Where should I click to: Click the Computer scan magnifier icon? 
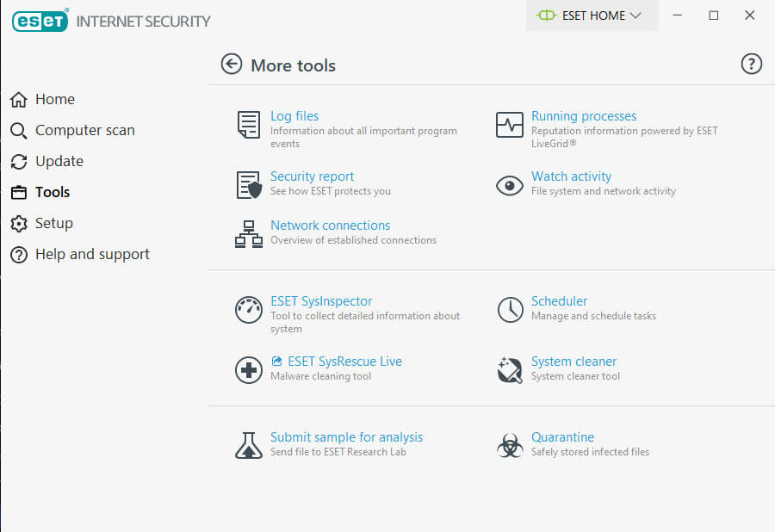tap(19, 130)
